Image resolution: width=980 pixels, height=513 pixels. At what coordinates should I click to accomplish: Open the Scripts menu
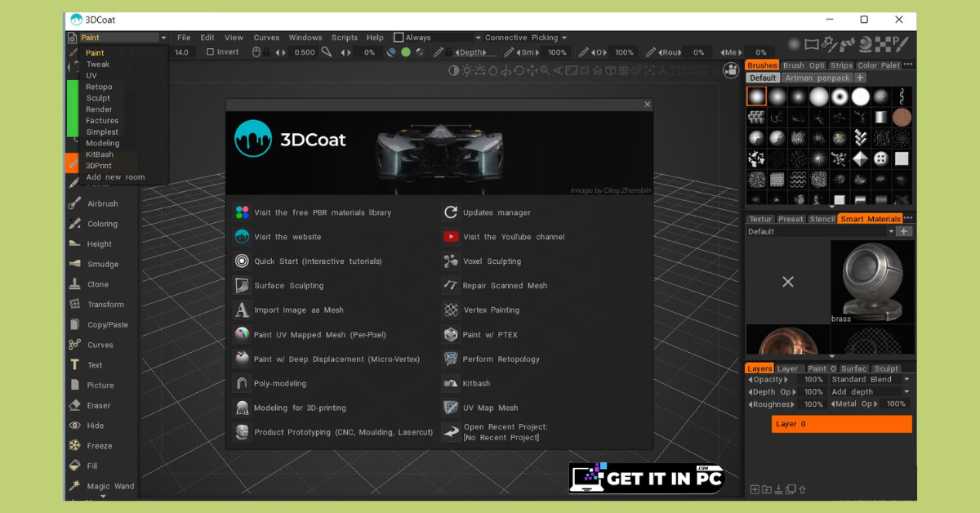345,38
